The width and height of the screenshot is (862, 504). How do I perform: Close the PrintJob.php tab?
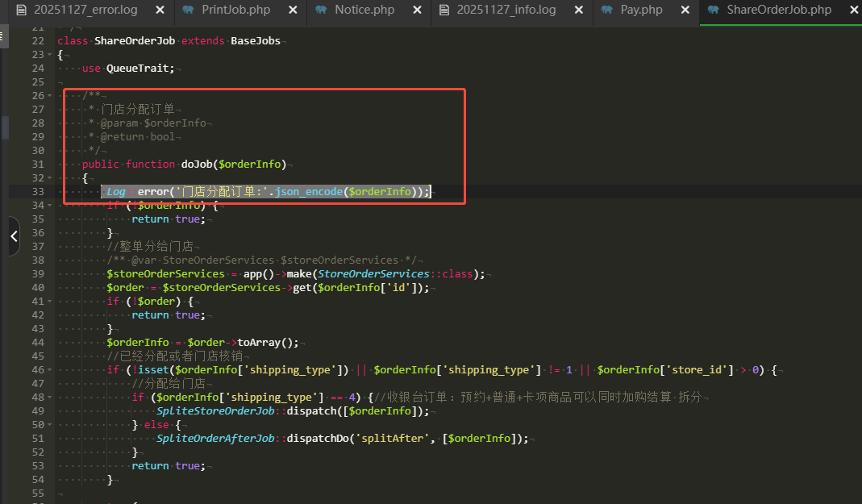(x=292, y=10)
